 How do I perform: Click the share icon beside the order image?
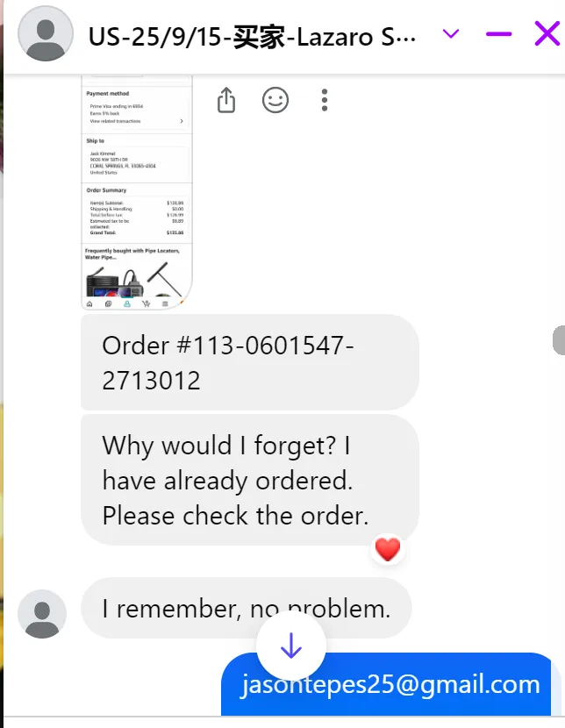226,100
